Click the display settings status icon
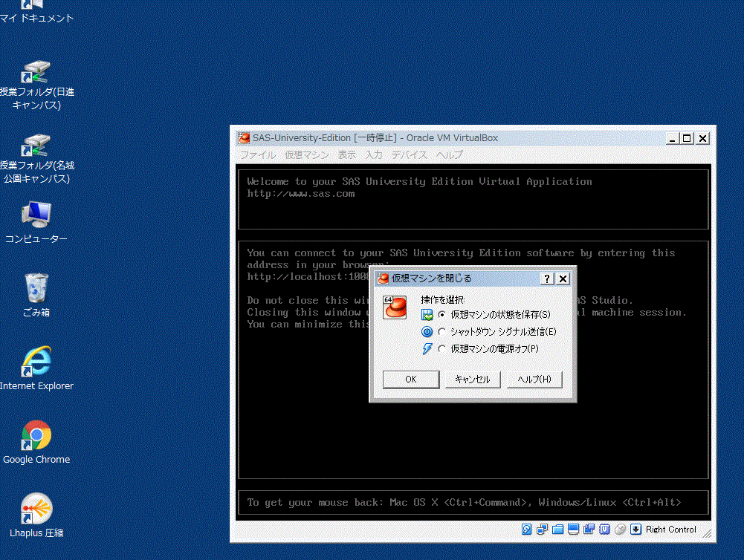This screenshot has height=560, width=744. (573, 530)
